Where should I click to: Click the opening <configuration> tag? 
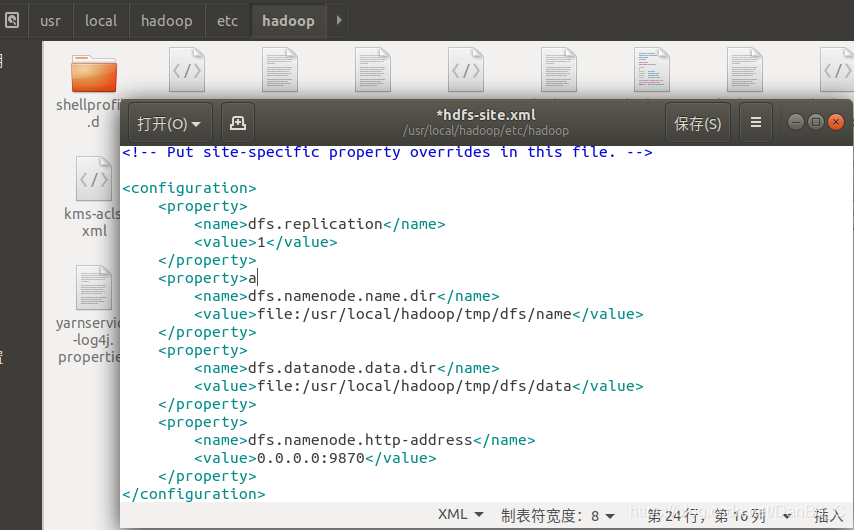189,188
